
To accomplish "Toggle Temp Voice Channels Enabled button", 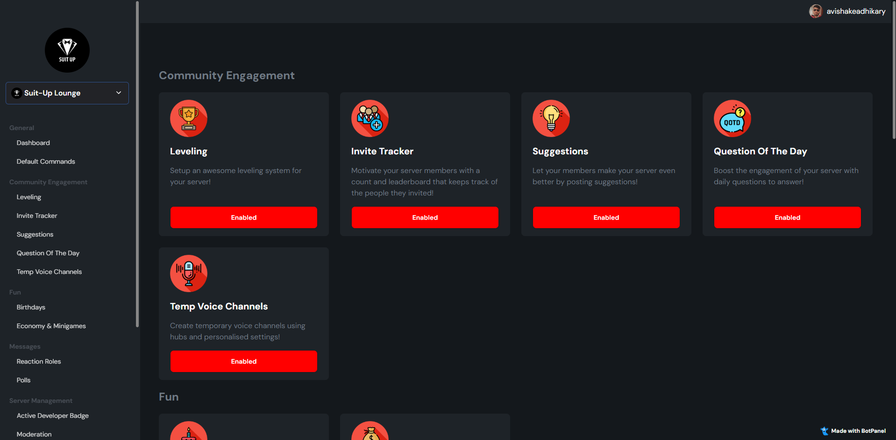I will (243, 361).
